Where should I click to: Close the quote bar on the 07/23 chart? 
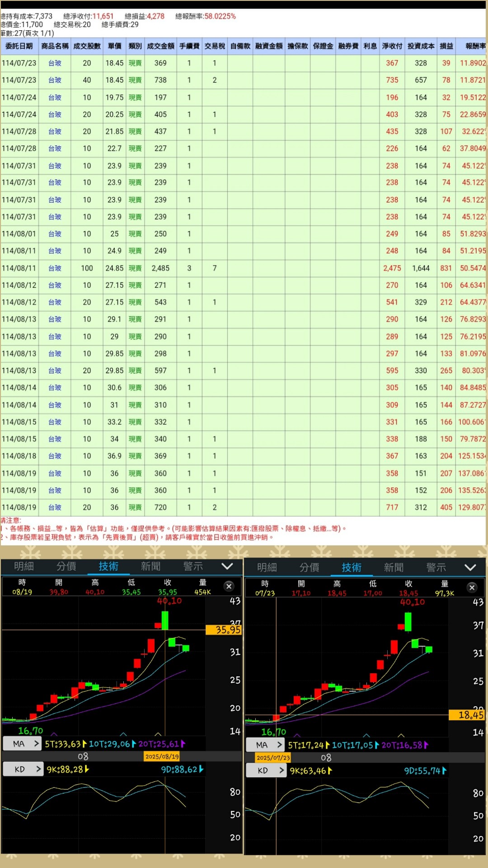tap(472, 587)
